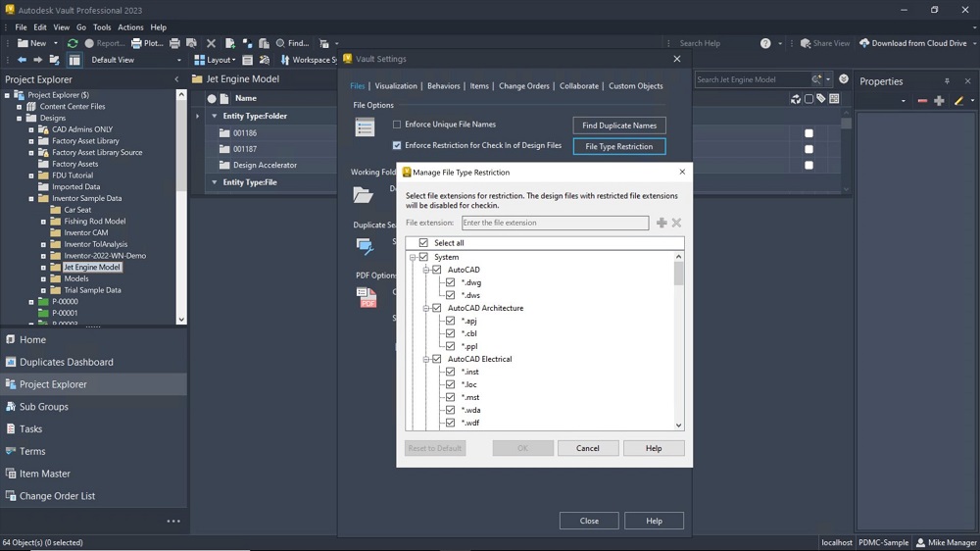Click Cancel in file type restriction dialog
980x551 pixels.
587,448
